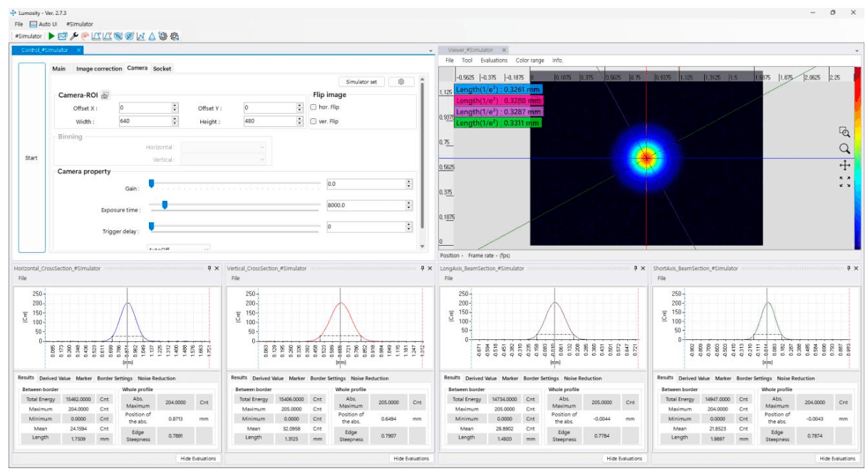Click the fit-to-screen expand arrows icon
This screenshot has height=476, width=868.
[844, 182]
